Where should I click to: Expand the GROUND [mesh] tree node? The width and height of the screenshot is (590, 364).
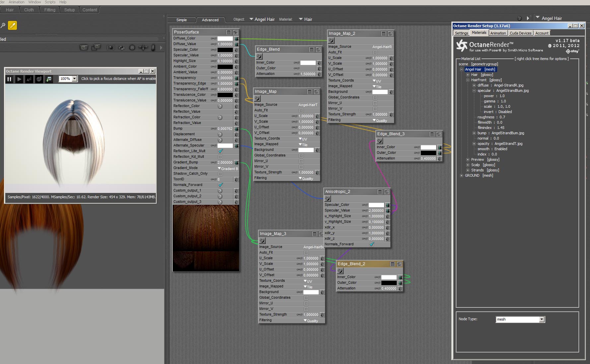click(x=461, y=175)
